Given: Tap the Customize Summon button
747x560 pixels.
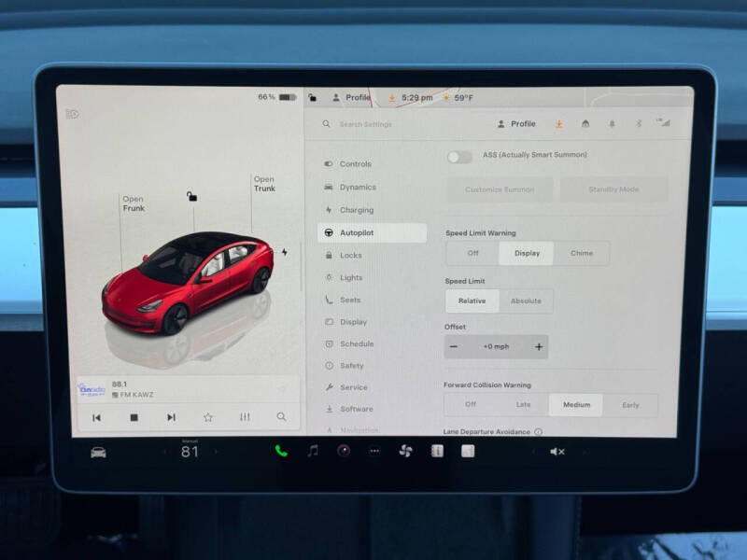Looking at the screenshot, I should point(500,189).
